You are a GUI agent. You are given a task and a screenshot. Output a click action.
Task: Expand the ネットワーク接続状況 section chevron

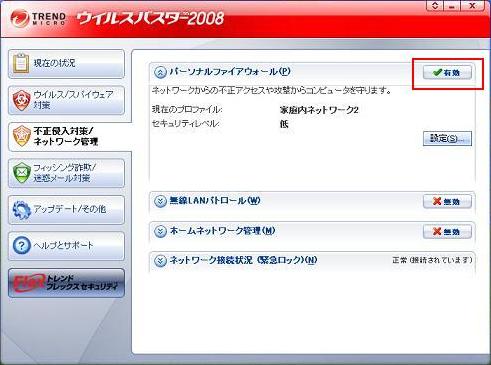click(x=160, y=261)
